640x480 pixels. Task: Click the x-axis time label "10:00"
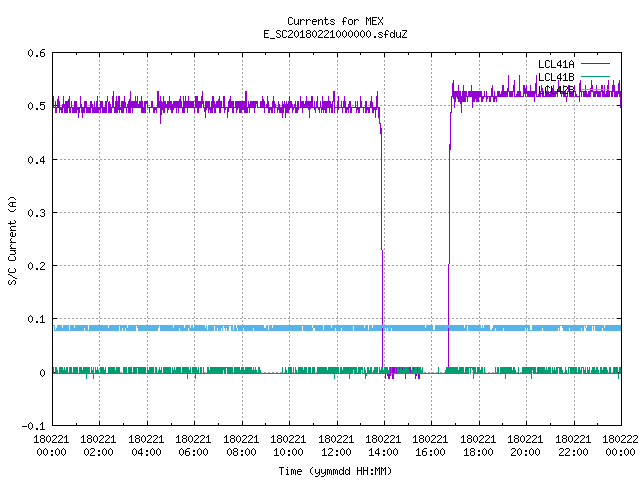pos(288,452)
